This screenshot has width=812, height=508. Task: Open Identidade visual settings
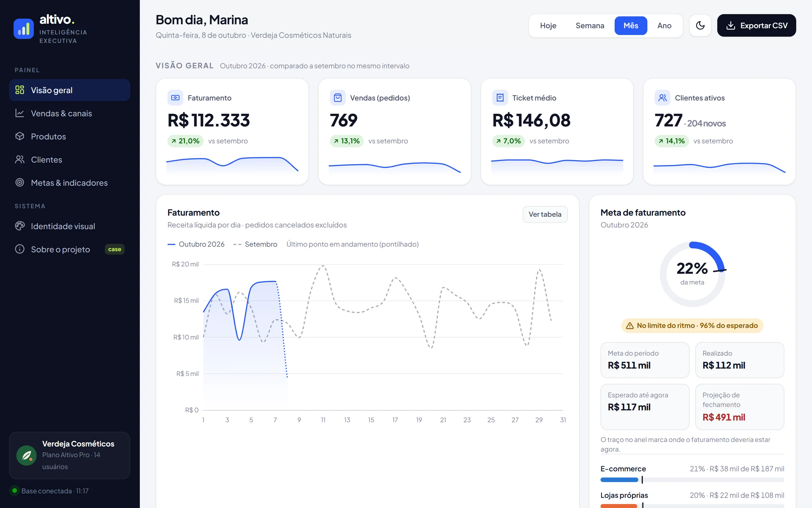(x=70, y=226)
